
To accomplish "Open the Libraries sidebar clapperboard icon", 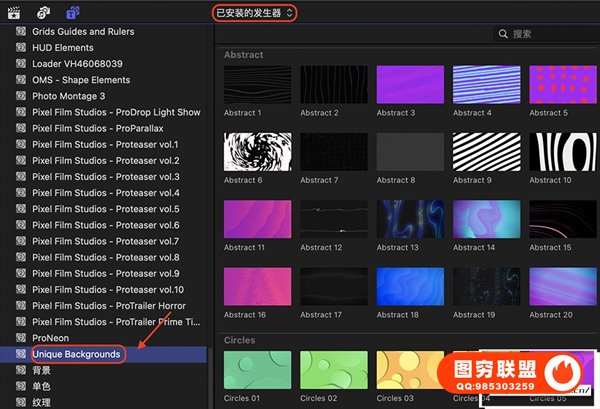I will pyautogui.click(x=14, y=12).
